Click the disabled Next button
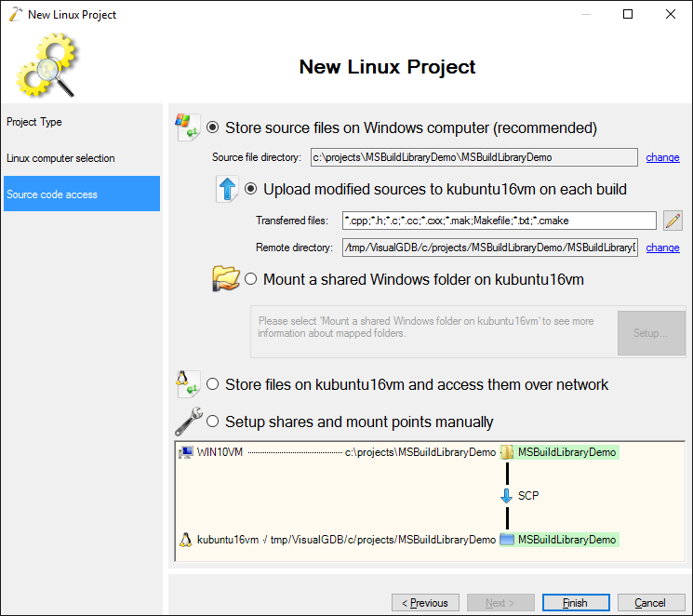This screenshot has width=693, height=616. pos(500,603)
